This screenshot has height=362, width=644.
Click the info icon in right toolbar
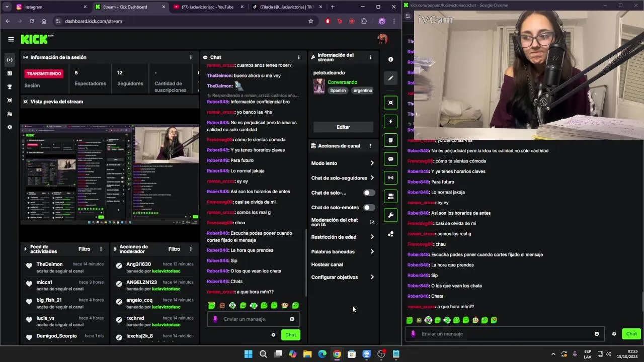[391, 59]
